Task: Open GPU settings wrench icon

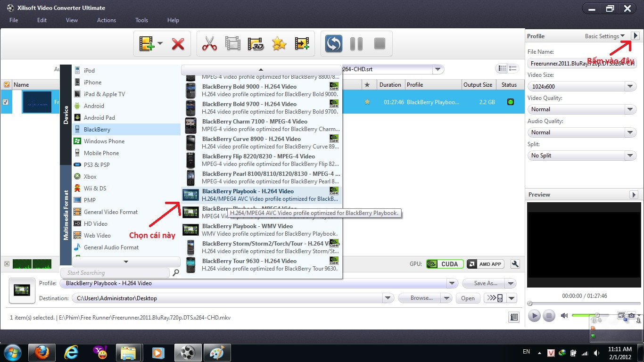Action: point(515,264)
